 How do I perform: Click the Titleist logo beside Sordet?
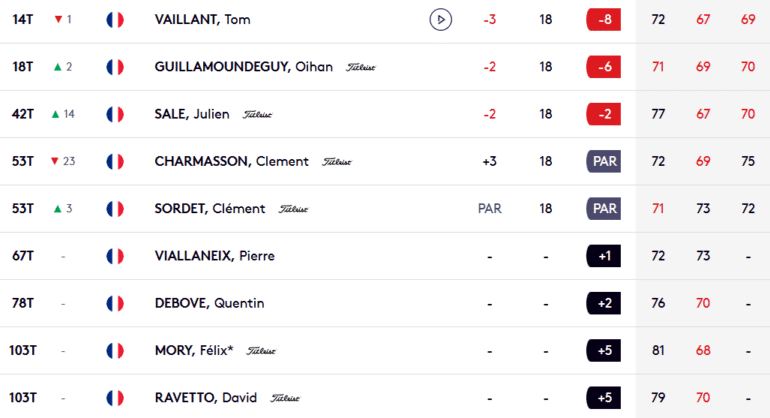[293, 210]
